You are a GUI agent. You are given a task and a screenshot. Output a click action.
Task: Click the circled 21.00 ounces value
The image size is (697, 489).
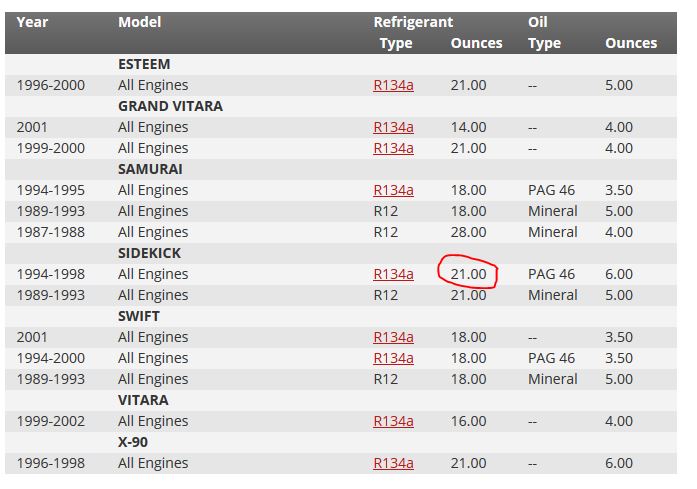click(x=468, y=274)
